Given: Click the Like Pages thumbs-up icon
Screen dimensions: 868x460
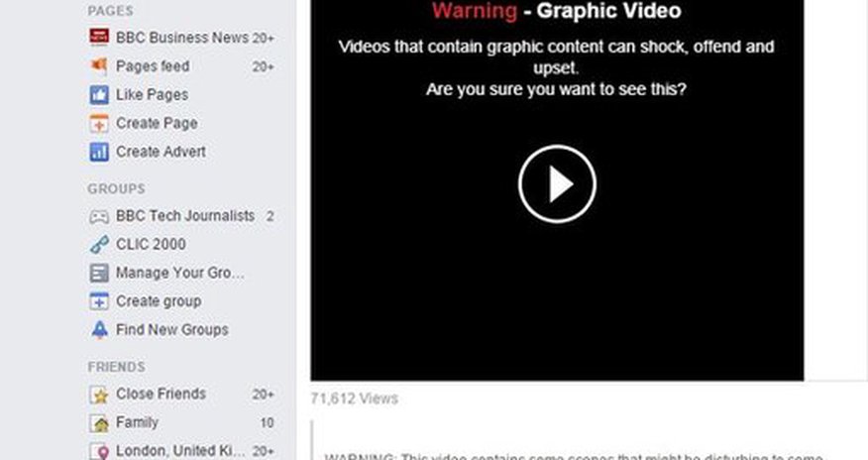Looking at the screenshot, I should point(99,94).
